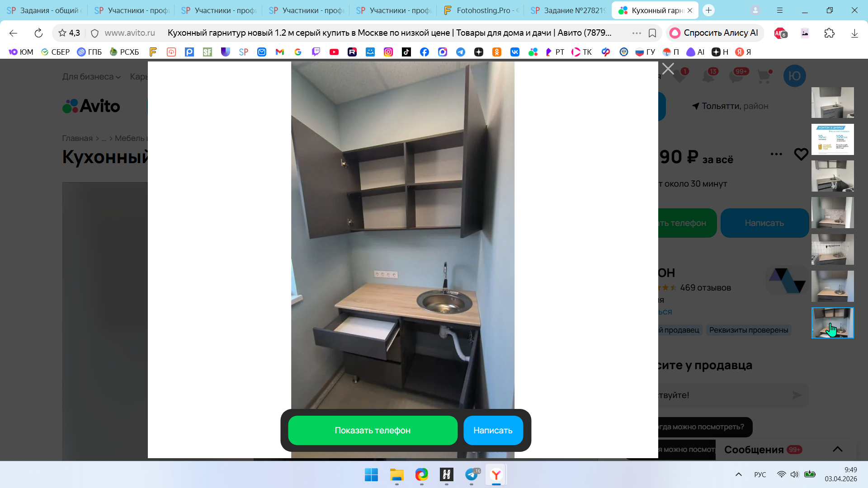The image size is (868, 488).
Task: Switch to Fotohosting.Pro tab
Action: 481,10
